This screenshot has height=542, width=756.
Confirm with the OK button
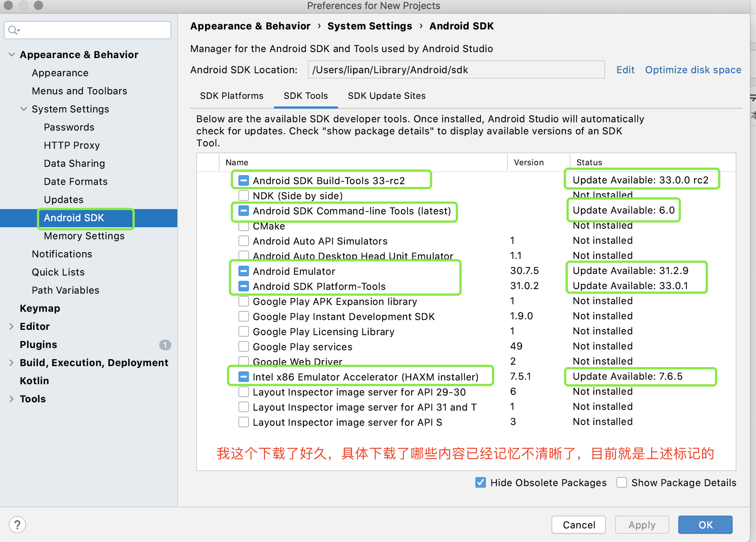coord(705,525)
